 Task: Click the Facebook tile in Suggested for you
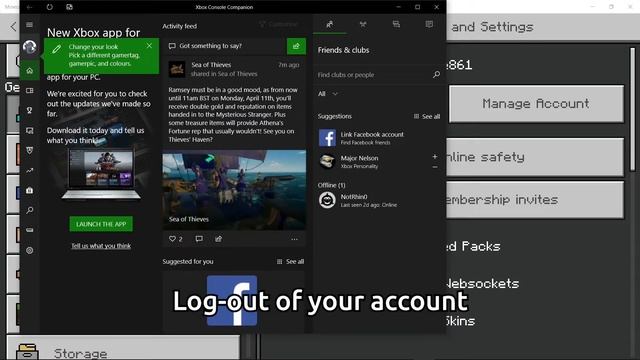coord(231,300)
